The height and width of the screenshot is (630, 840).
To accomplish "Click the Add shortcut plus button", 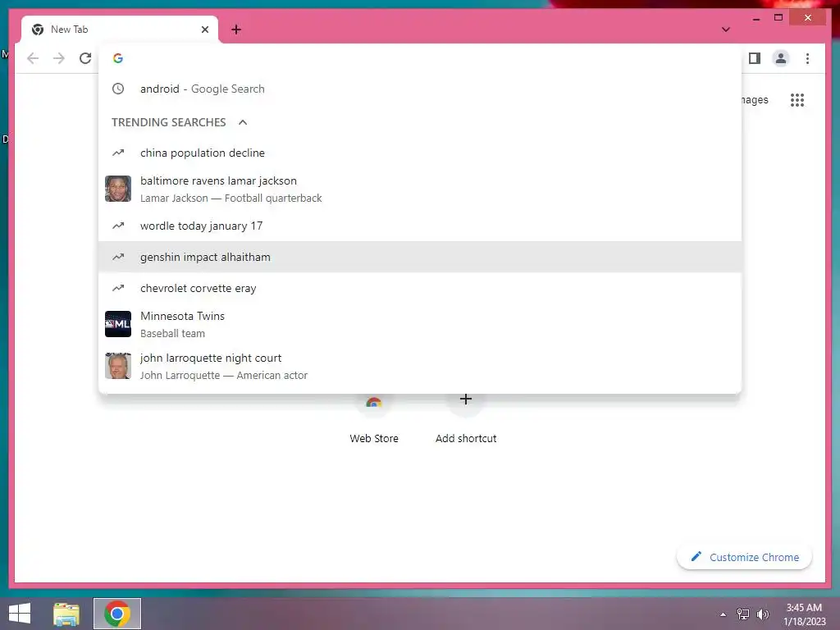I will pyautogui.click(x=466, y=399).
